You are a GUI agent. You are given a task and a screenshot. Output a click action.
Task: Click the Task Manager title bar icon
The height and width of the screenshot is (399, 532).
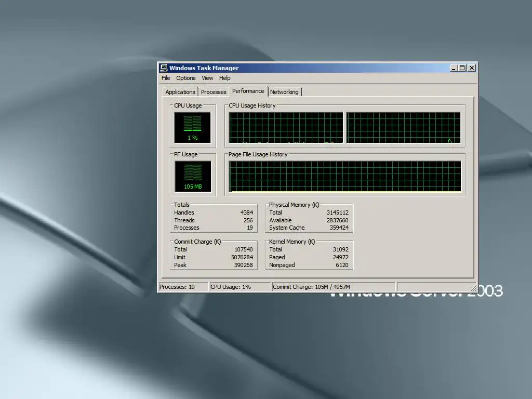tap(164, 68)
